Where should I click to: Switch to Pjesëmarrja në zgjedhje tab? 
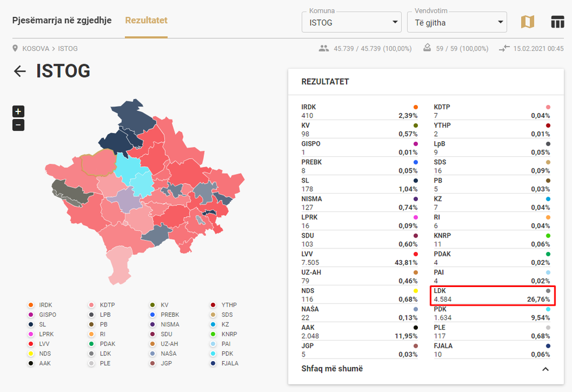point(62,20)
